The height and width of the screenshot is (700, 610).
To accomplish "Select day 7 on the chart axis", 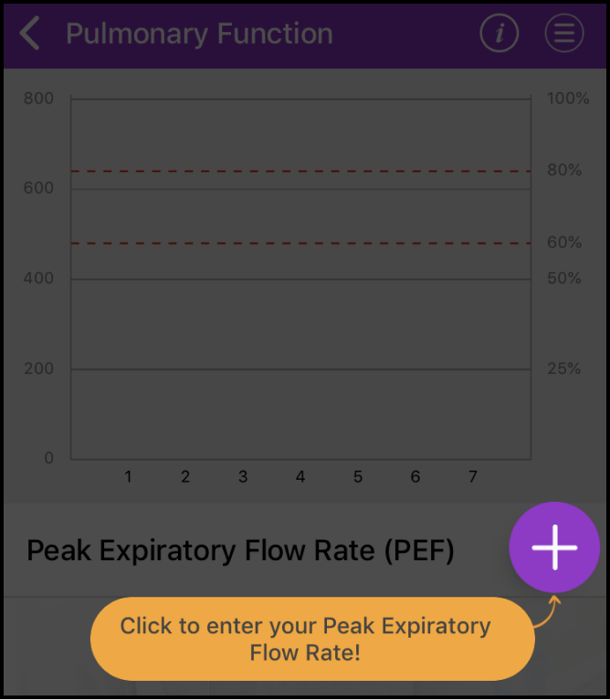I will tap(472, 477).
